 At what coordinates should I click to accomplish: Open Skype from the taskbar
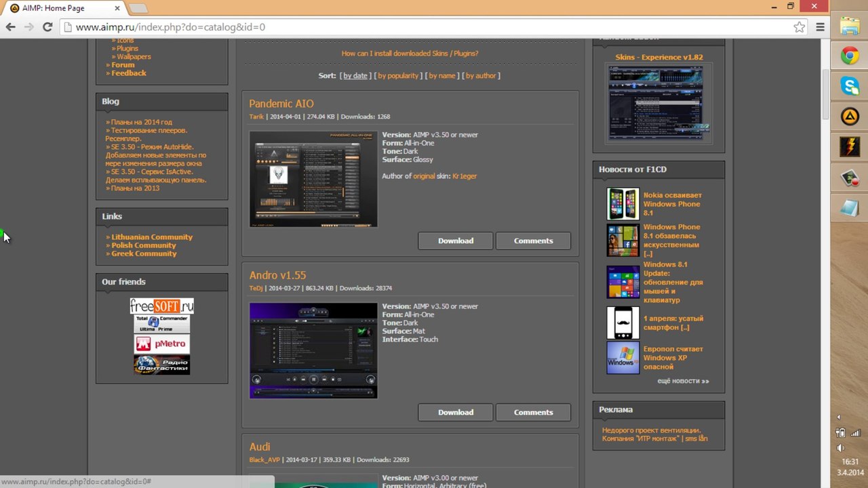coord(850,85)
